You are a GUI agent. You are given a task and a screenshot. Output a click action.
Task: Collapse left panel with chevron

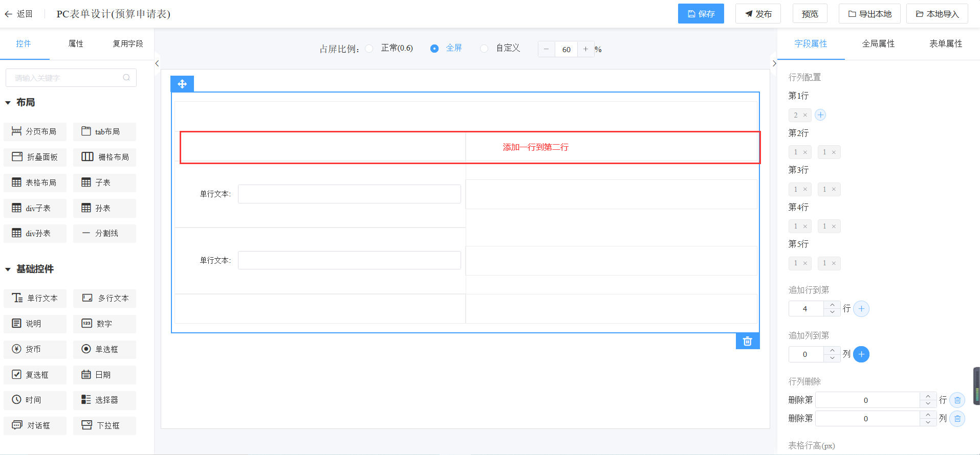point(157,63)
